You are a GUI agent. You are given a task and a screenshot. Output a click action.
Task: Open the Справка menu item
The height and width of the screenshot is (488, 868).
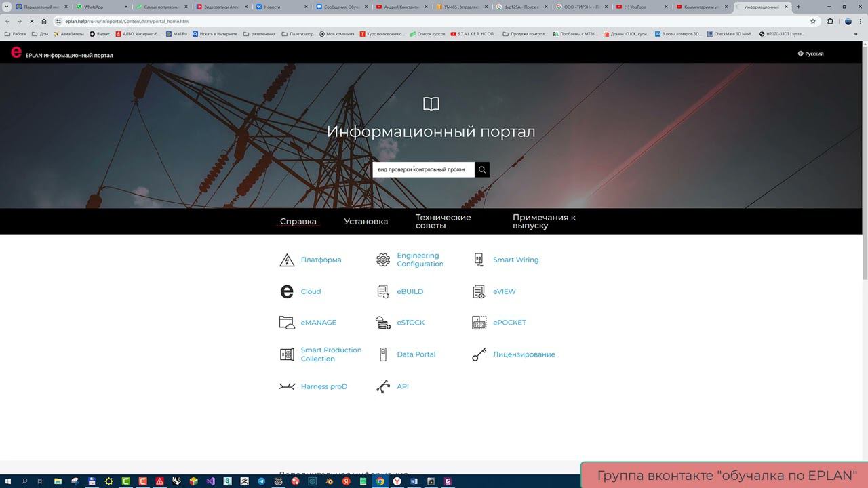pos(298,222)
